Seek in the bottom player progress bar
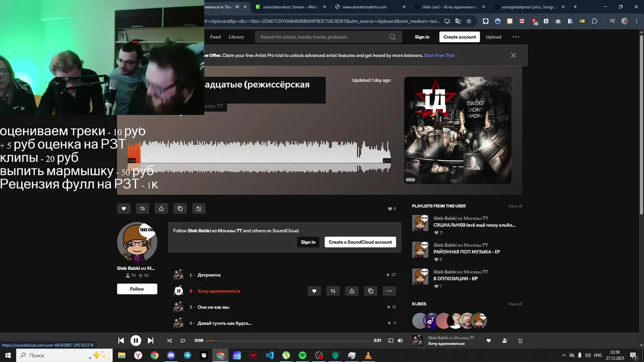 click(288, 340)
